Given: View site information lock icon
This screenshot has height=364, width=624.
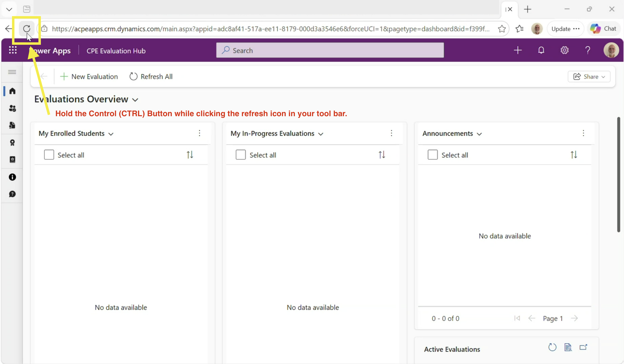Looking at the screenshot, I should tap(44, 29).
